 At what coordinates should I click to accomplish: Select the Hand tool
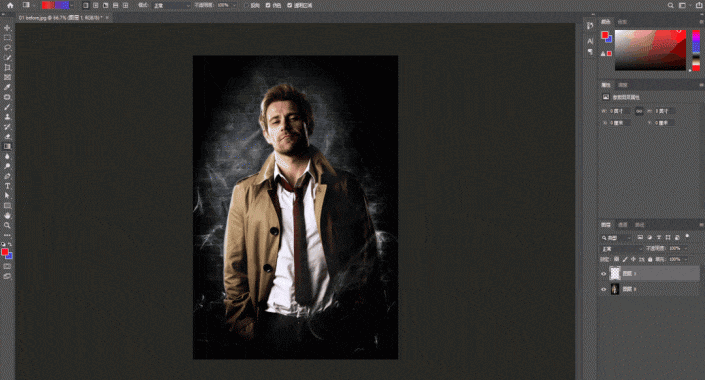7,216
